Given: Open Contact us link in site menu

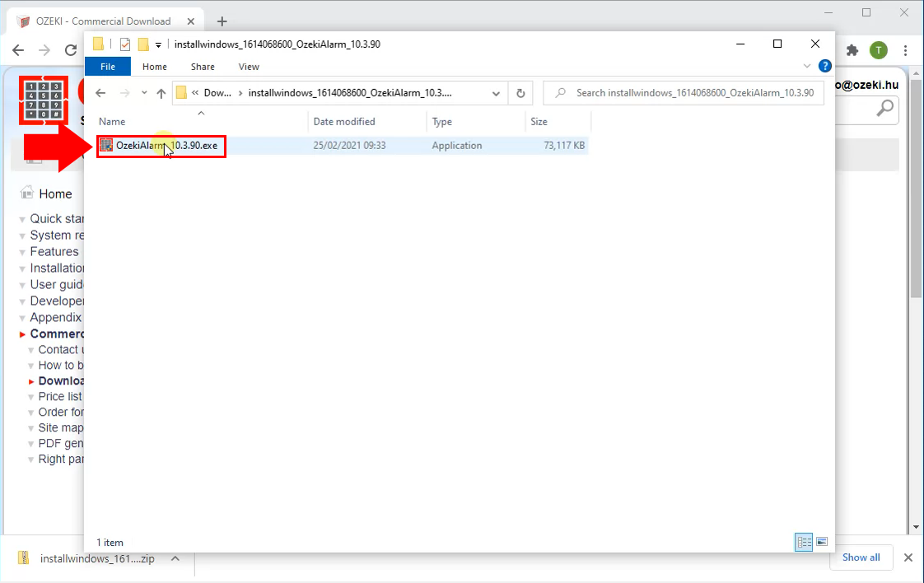Looking at the screenshot, I should tap(61, 350).
